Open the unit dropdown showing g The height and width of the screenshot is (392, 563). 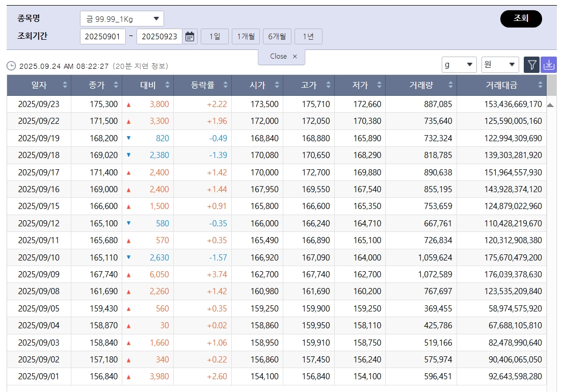[x=458, y=65]
